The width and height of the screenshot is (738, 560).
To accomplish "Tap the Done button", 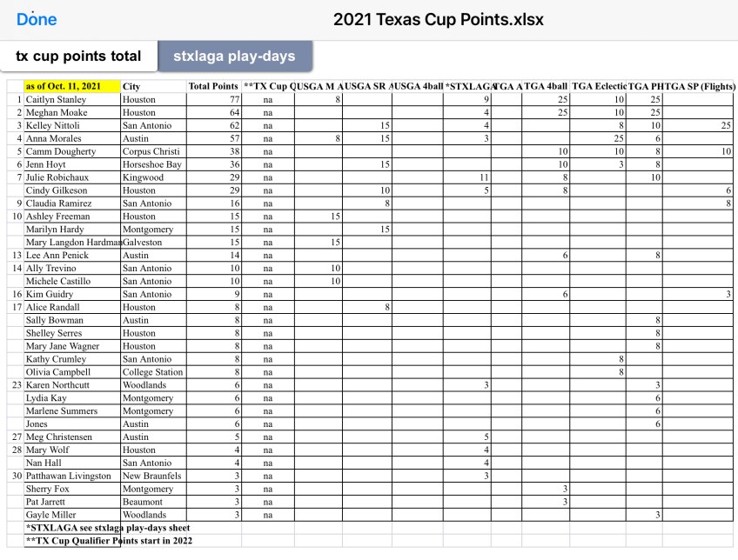I will pos(37,19).
